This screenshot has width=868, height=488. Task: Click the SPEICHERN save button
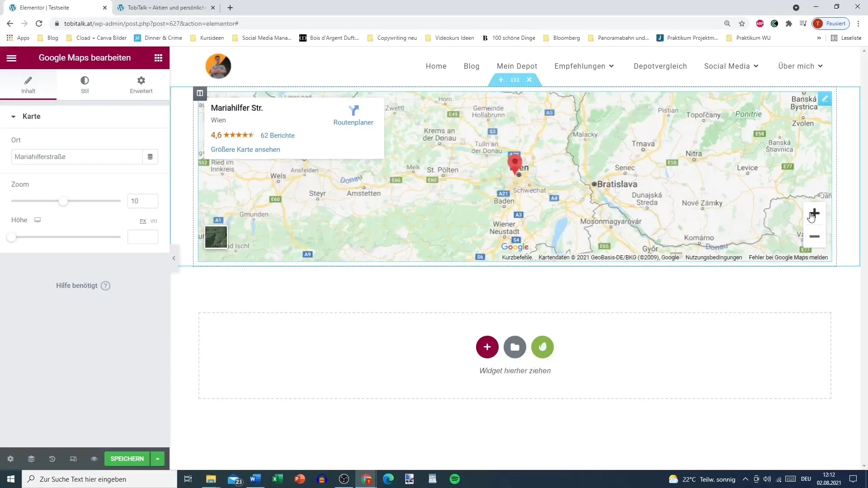(127, 459)
